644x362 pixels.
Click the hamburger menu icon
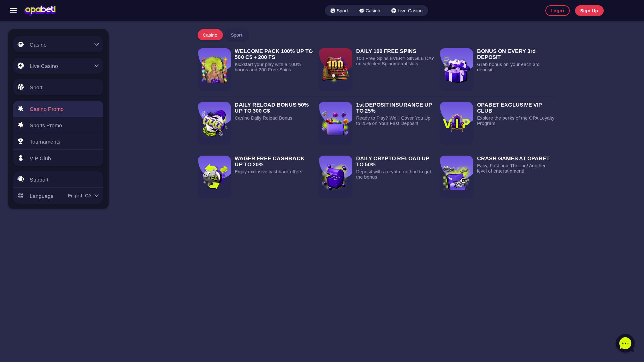[x=13, y=10]
